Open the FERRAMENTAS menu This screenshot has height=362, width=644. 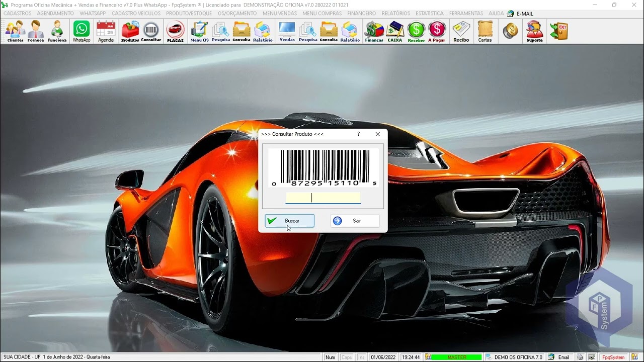(x=466, y=14)
